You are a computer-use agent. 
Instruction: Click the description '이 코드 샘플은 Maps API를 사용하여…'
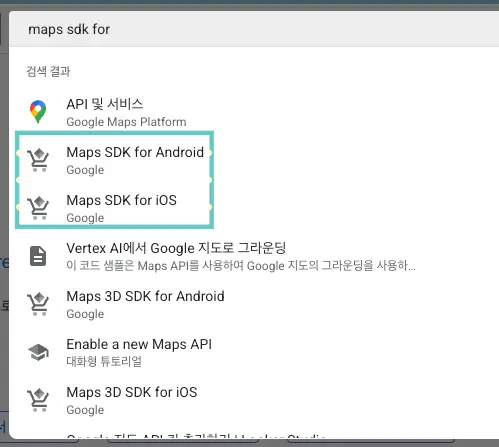pos(241,266)
